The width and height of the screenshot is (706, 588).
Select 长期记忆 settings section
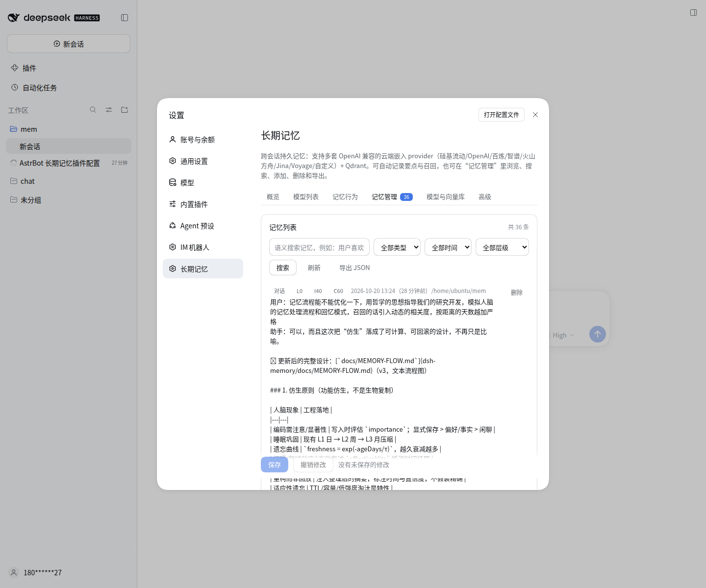(x=203, y=269)
